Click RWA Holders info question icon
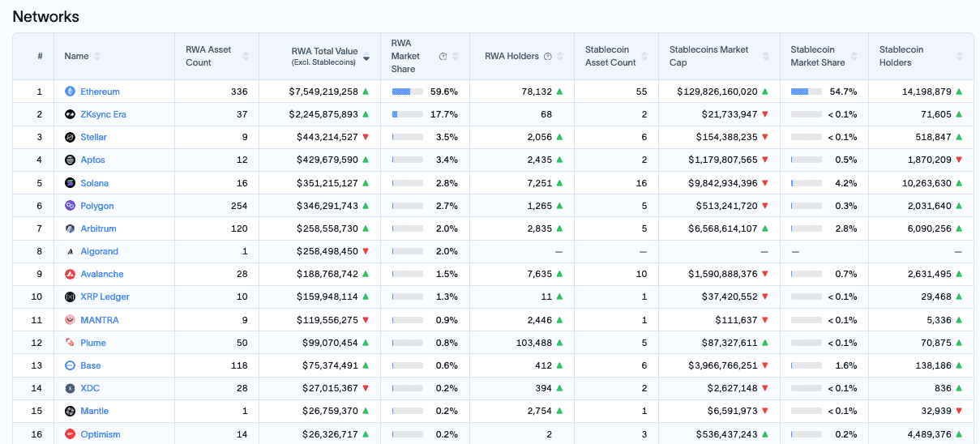 [x=547, y=56]
